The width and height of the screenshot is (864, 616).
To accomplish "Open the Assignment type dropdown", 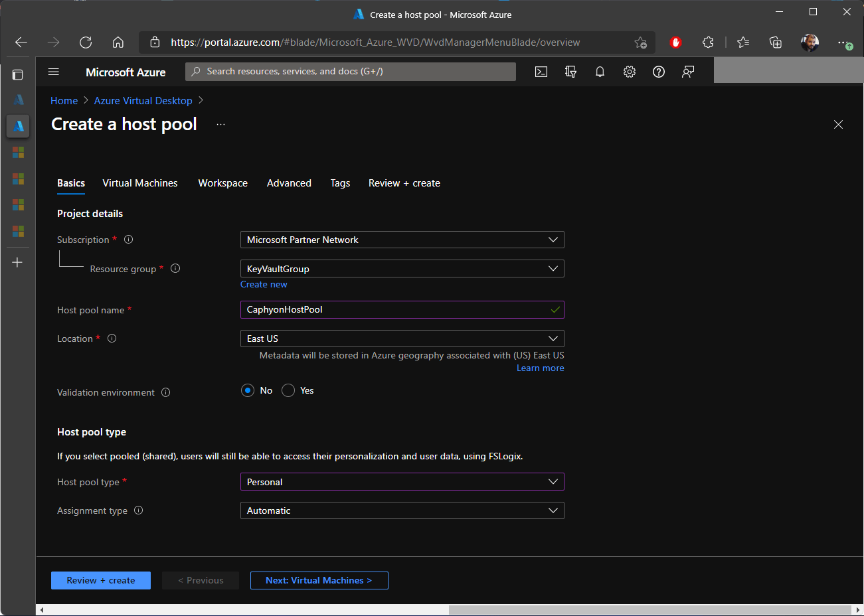I will 402,510.
